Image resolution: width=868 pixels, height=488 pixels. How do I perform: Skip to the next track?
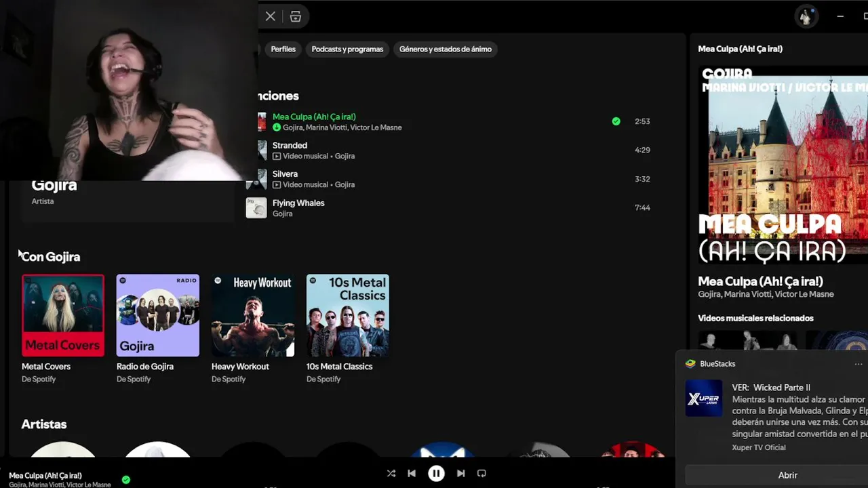460,474
